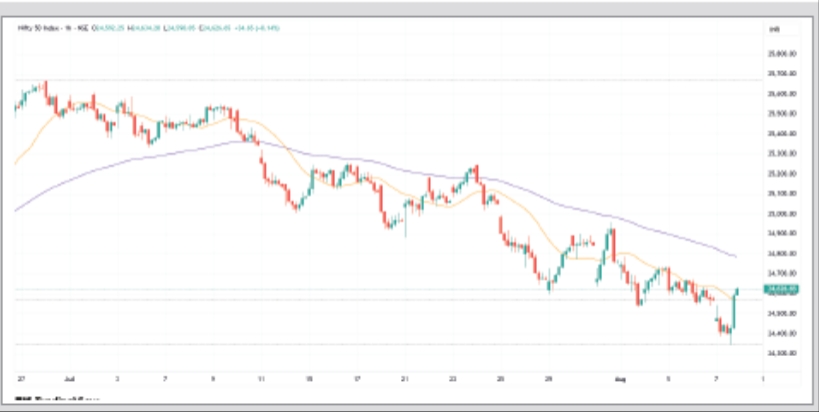
Task: Click the TradingView logo at bottom left
Action: [40, 400]
